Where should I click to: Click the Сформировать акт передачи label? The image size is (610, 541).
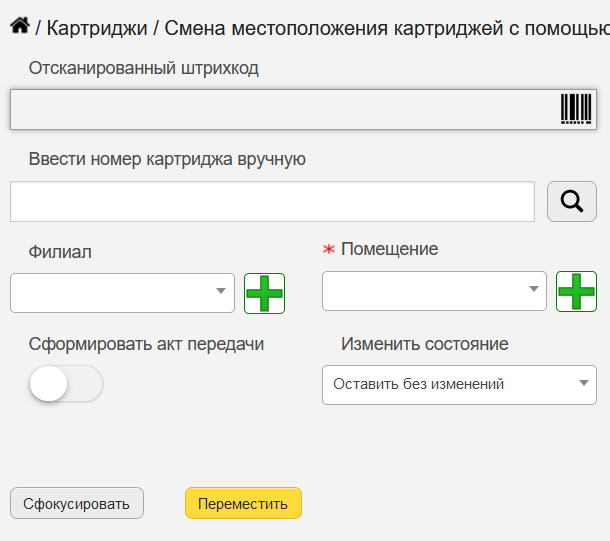[x=146, y=345]
